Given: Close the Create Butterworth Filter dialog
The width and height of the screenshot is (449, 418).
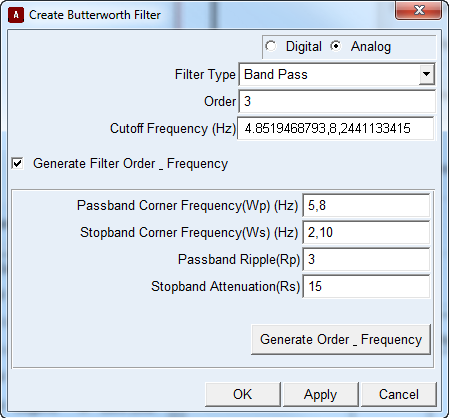Looking at the screenshot, I should tap(419, 10).
